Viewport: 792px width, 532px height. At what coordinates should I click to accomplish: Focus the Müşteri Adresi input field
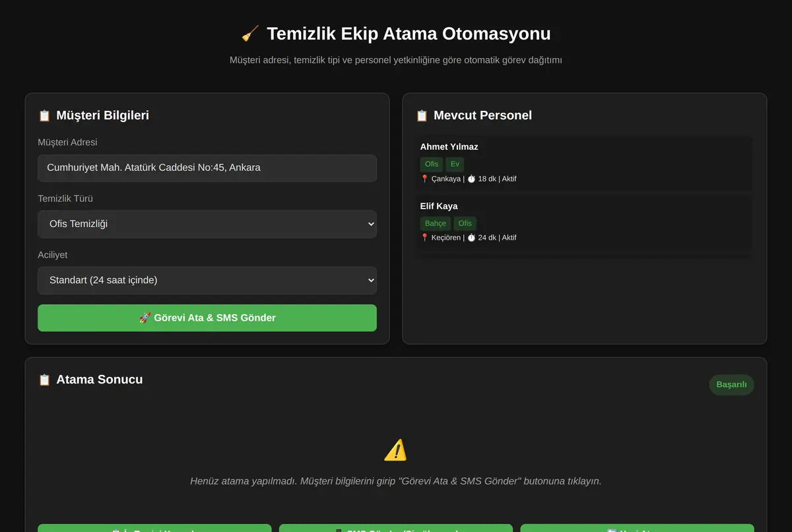pyautogui.click(x=207, y=168)
